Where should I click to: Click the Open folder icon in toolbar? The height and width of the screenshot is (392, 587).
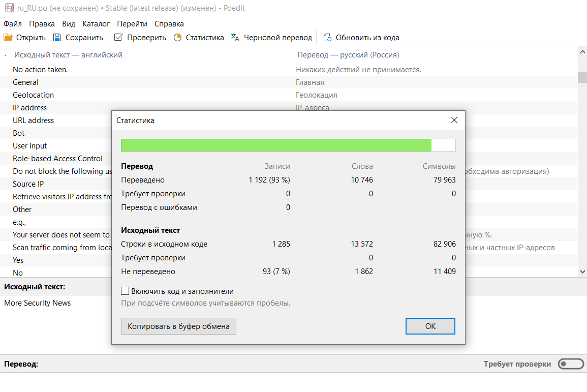pyautogui.click(x=8, y=38)
